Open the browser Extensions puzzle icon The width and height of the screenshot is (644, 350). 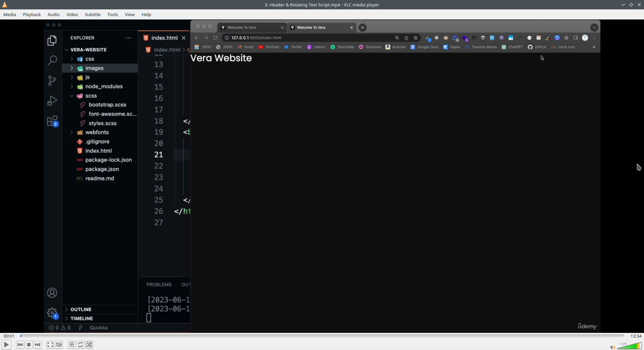click(567, 38)
